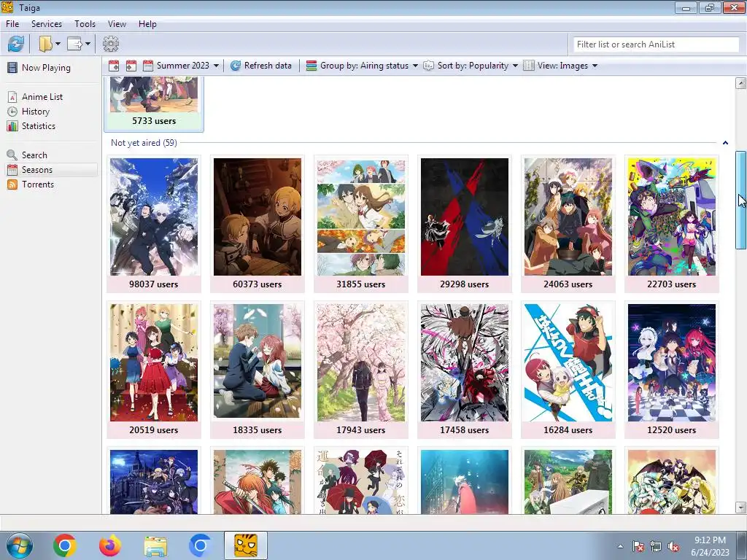Launch Google Chrome from taskbar
Image resolution: width=747 pixels, height=560 pixels.
[65, 545]
